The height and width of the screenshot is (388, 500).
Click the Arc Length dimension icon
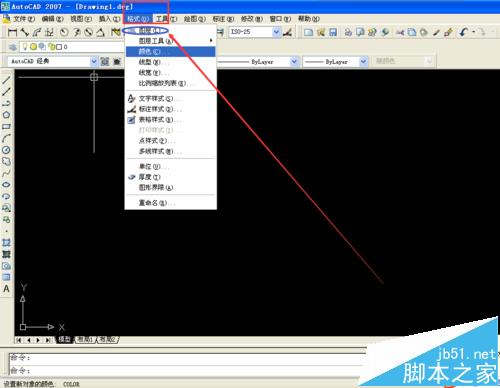click(x=37, y=32)
